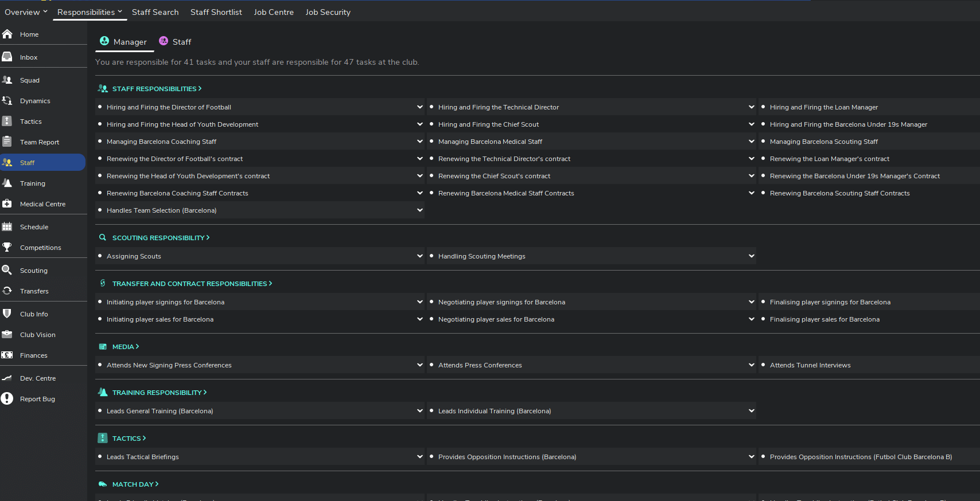The image size is (980, 501).
Task: Click the Squad icon in the sidebar
Action: click(7, 80)
